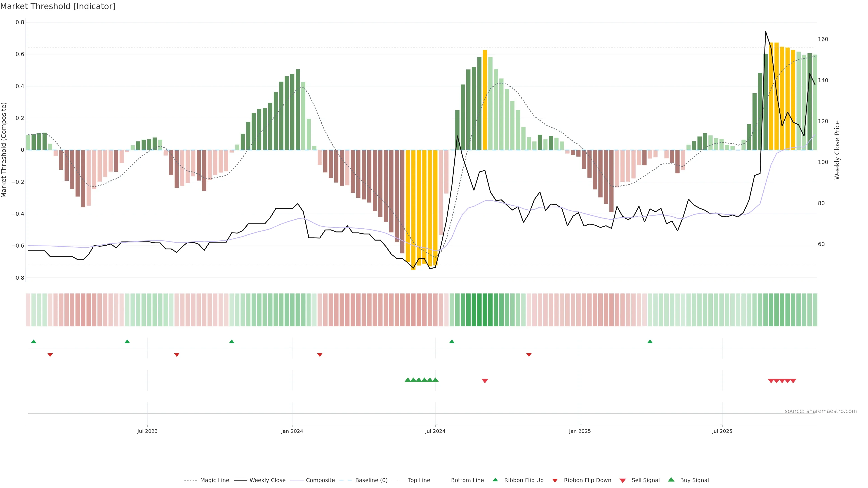
Task: Click the Ribbon Flip Down marker in late 2024
Action: [529, 355]
